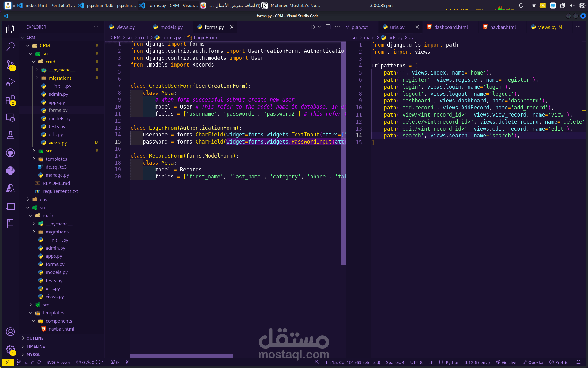This screenshot has height=368, width=588.
Task: Switch to the dashboard.html tab
Action: click(451, 27)
